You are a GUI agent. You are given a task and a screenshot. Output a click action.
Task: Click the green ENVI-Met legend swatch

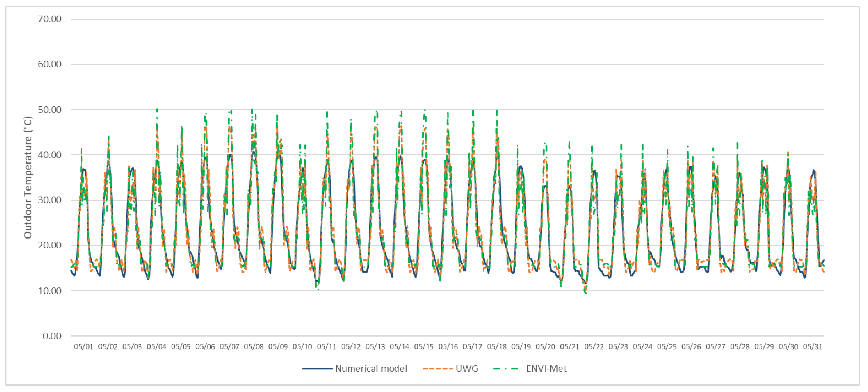(x=505, y=369)
